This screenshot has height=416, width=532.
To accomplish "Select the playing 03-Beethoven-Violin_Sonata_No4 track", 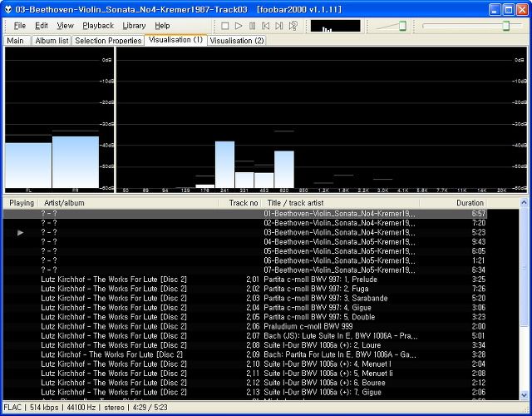I will [245, 233].
